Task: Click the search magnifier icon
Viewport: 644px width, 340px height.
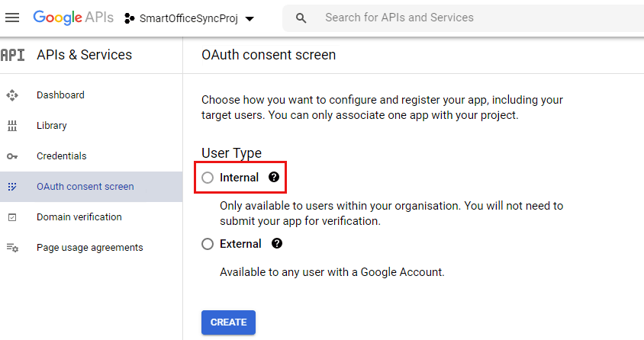Action: [301, 18]
